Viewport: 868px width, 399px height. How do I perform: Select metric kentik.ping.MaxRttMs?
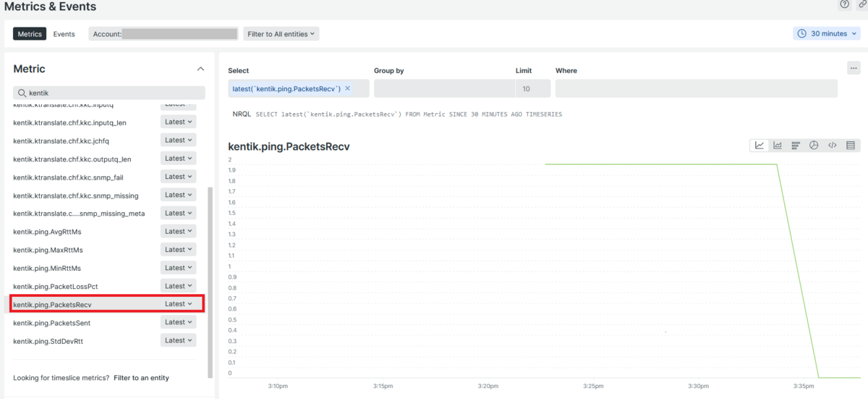pos(48,250)
